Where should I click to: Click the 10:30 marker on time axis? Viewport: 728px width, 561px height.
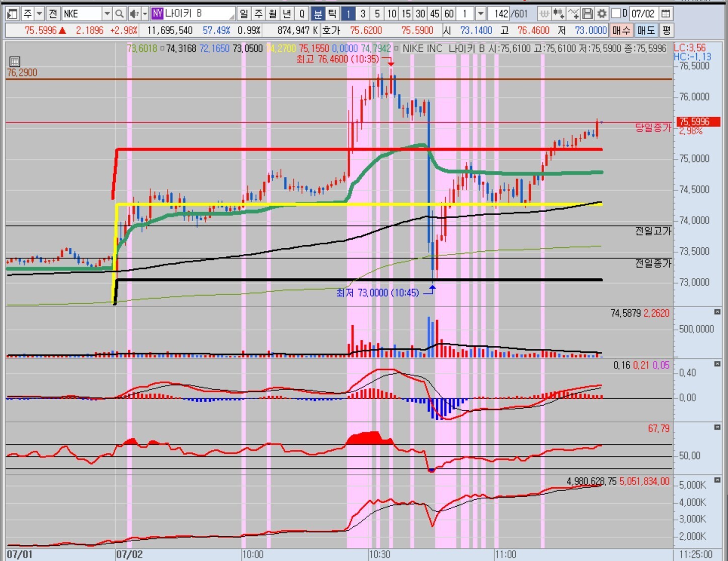[379, 554]
